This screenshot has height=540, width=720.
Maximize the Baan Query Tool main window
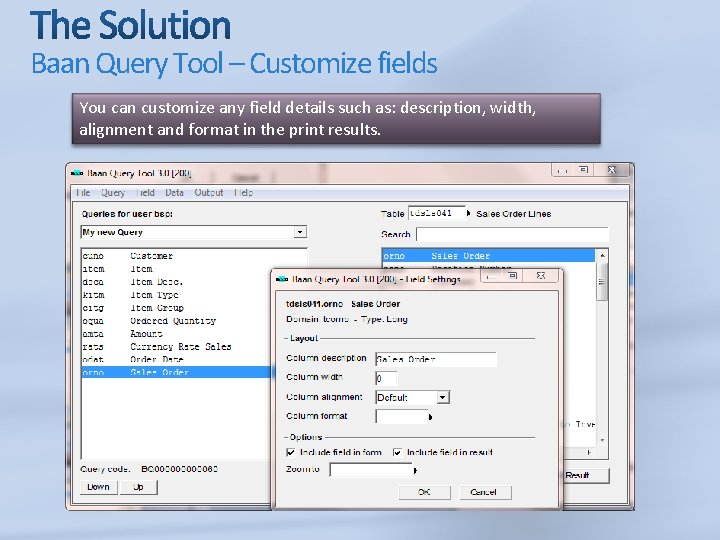[x=584, y=169]
